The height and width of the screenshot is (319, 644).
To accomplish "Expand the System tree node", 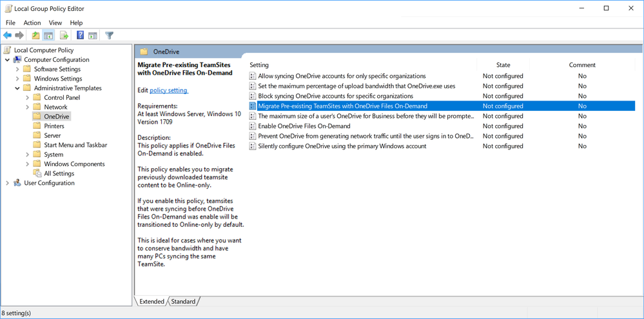I will pos(27,155).
